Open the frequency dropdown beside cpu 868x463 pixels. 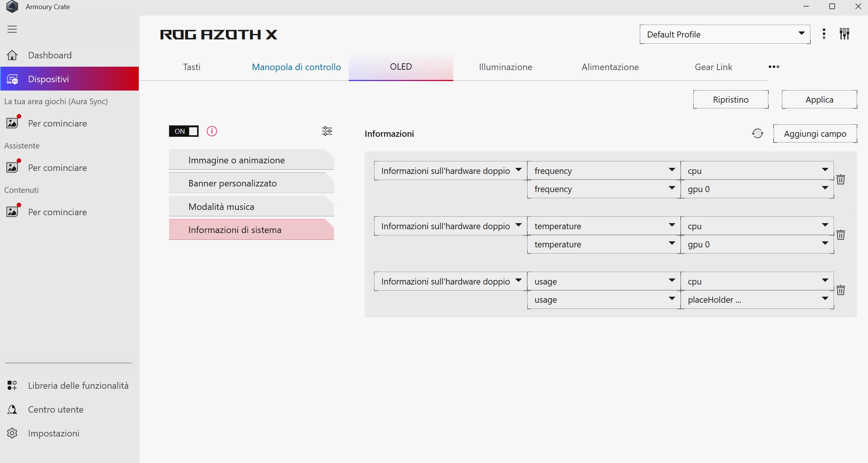tap(604, 170)
